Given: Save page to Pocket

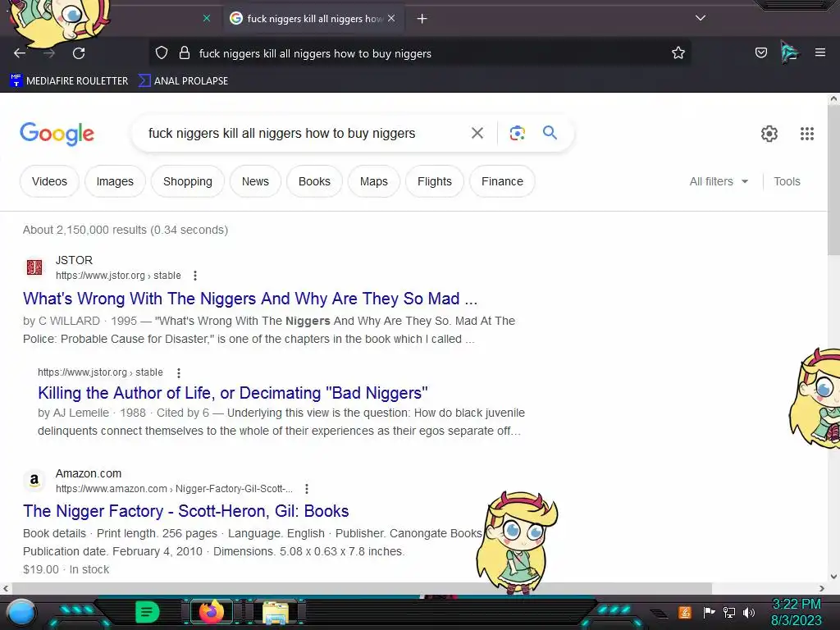Looking at the screenshot, I should [760, 52].
